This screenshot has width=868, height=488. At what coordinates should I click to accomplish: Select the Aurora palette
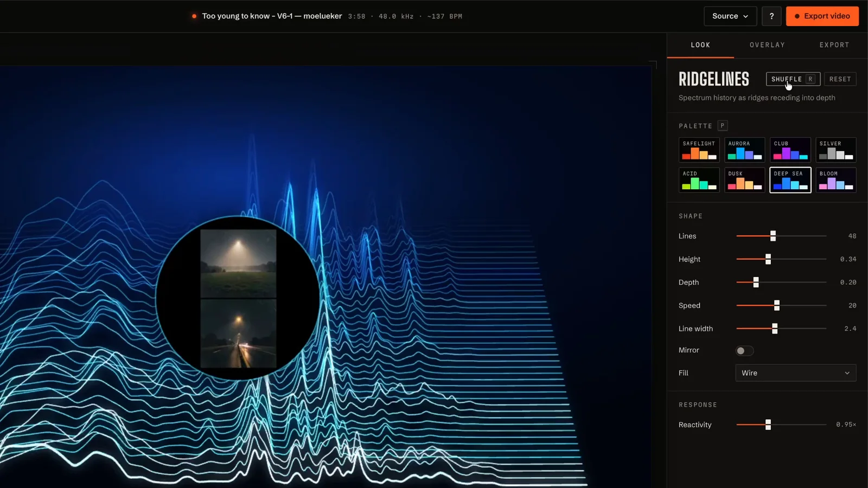pyautogui.click(x=745, y=150)
